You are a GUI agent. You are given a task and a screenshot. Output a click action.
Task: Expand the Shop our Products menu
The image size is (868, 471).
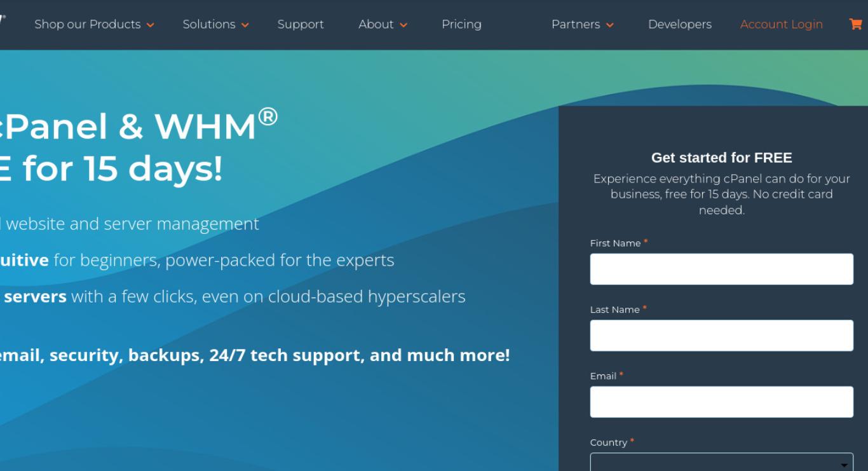(x=94, y=24)
